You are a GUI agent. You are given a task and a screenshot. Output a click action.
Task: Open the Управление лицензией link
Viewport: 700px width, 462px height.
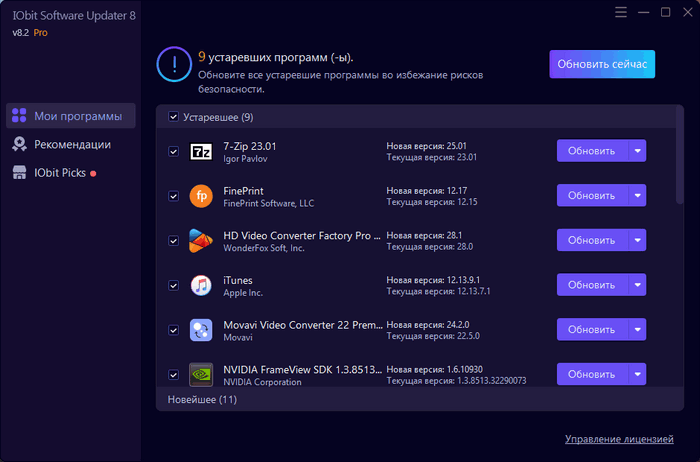(x=619, y=439)
